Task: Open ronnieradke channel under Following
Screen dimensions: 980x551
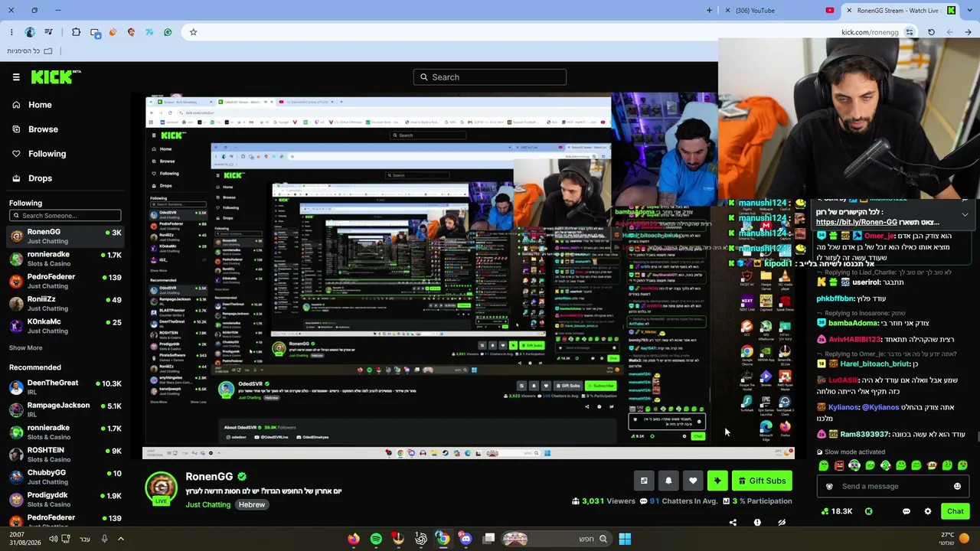Action: tap(65, 259)
